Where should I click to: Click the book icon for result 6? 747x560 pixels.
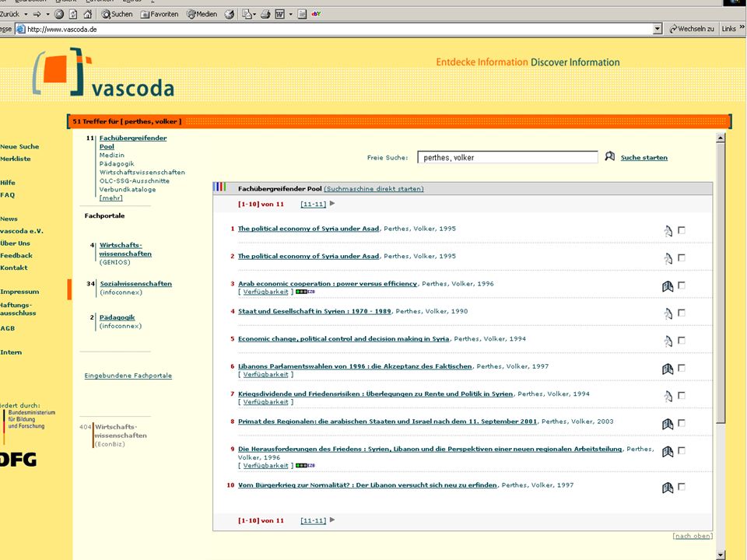pos(668,369)
